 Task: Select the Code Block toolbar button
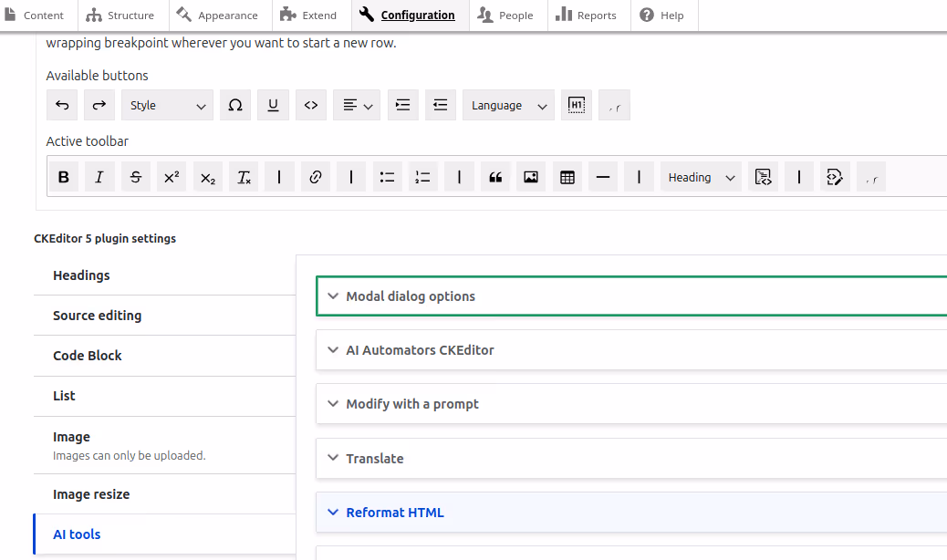point(763,177)
